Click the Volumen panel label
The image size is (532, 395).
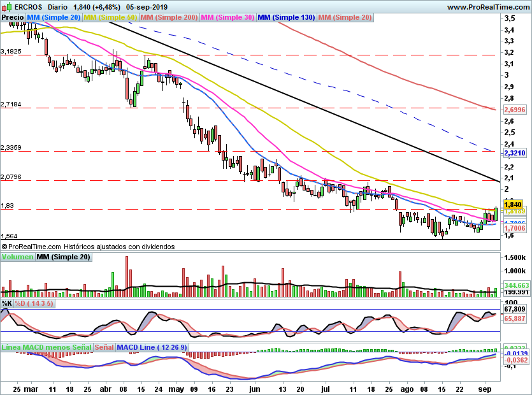tap(17, 257)
